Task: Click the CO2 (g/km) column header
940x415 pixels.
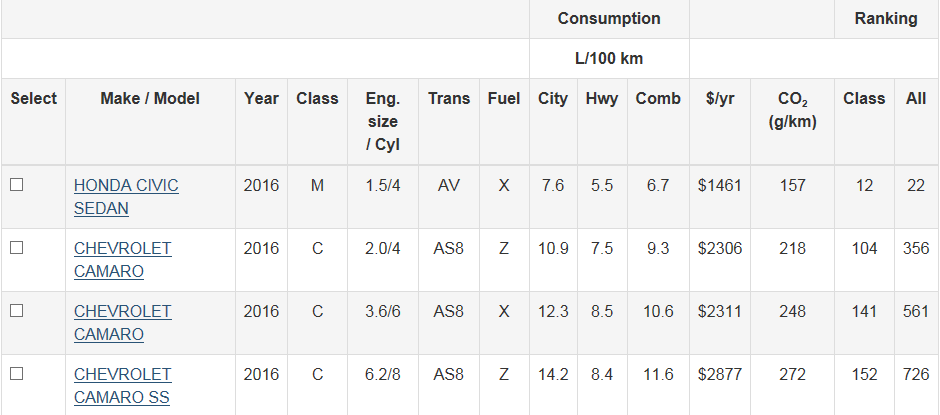Action: [792, 110]
